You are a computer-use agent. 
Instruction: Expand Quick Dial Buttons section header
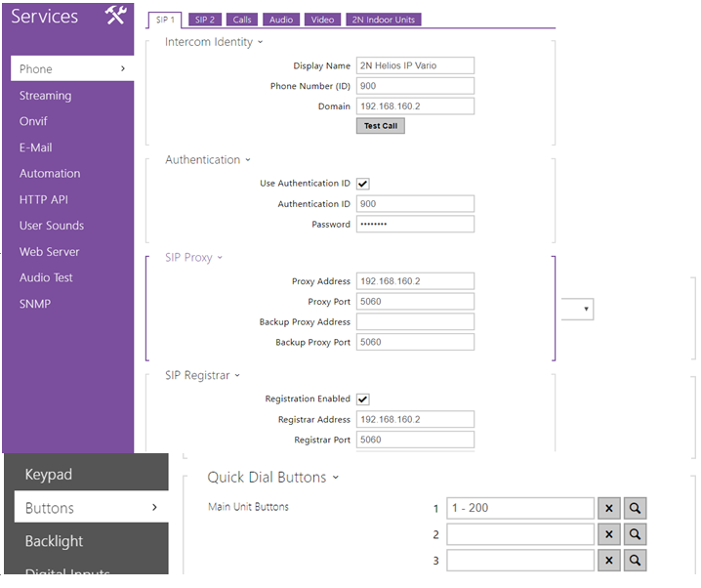(272, 478)
